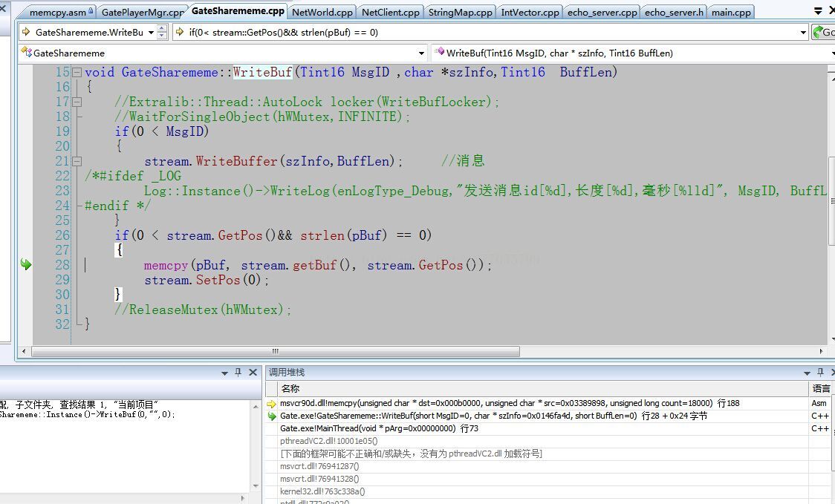Viewport: 835px width, 504px height.
Task: Open the GateSharememe class scope dropdown
Action: [421, 53]
